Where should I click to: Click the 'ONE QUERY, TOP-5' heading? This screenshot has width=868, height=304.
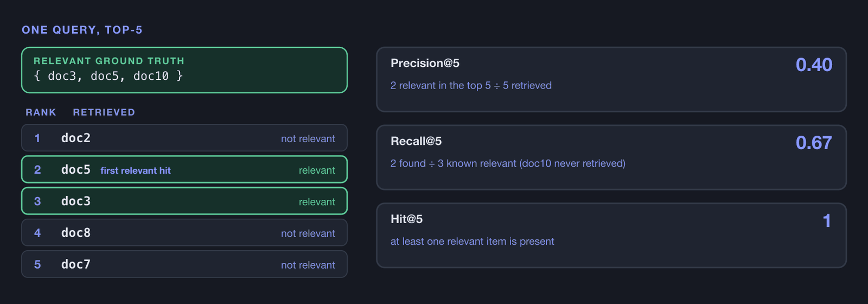click(82, 30)
